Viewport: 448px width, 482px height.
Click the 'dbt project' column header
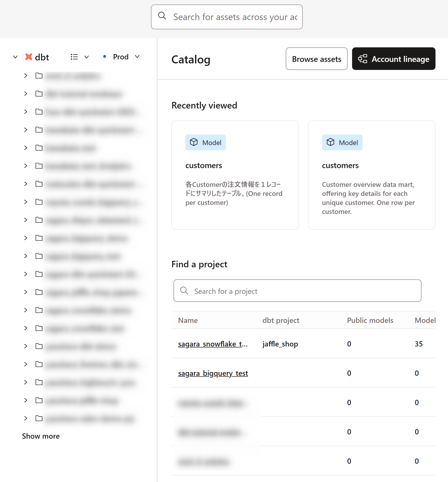coord(281,320)
